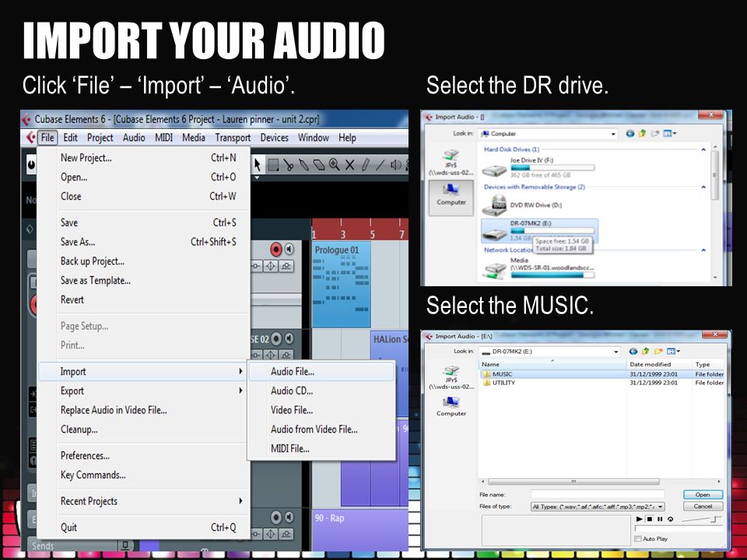747x560 pixels.
Task: Select the Object Selection arrow tool in Cubase
Action: coord(258,165)
